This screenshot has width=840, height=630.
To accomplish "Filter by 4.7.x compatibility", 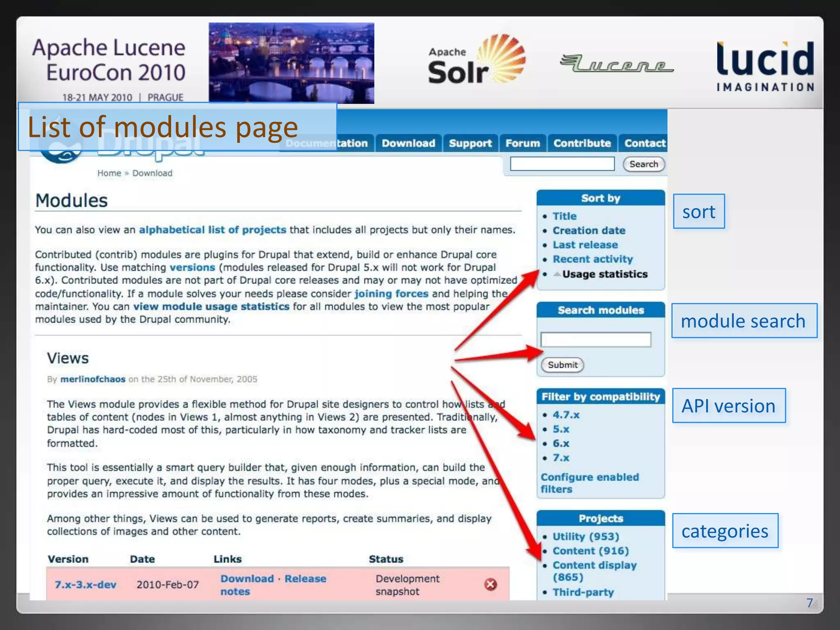I will click(x=566, y=415).
